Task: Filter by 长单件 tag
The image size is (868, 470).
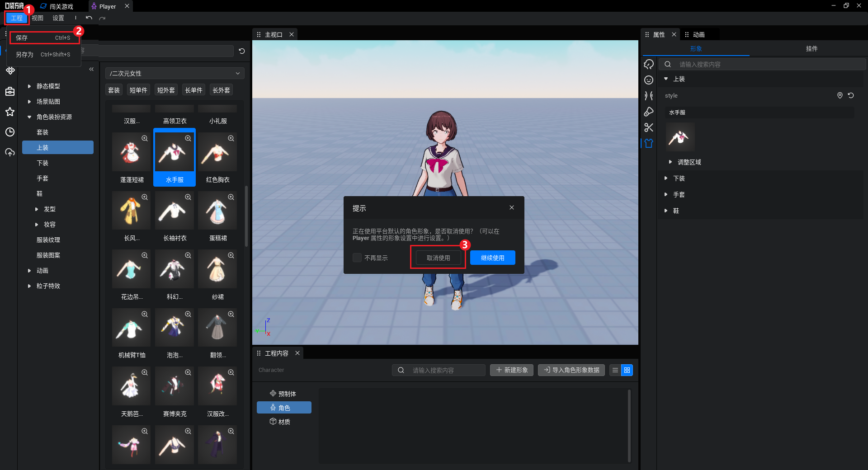Action: pos(193,90)
